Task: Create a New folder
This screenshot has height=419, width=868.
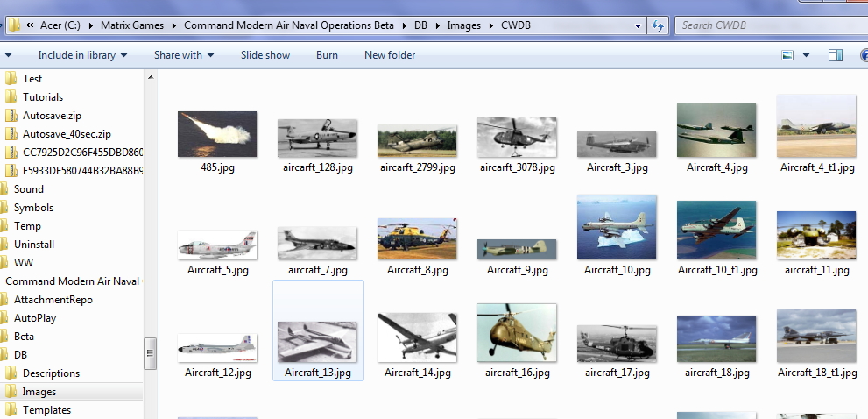Action: coord(390,55)
